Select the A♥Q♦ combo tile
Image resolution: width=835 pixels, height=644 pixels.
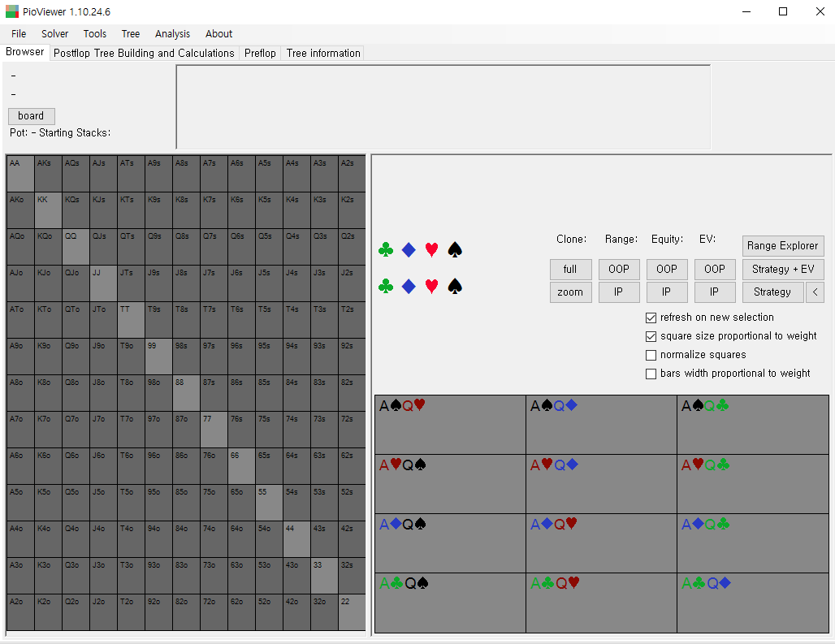[602, 484]
